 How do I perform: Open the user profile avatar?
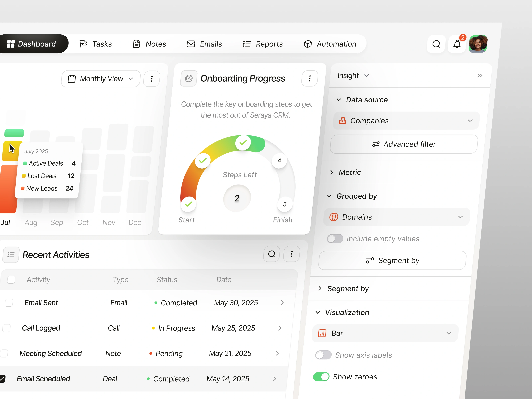pos(478,44)
